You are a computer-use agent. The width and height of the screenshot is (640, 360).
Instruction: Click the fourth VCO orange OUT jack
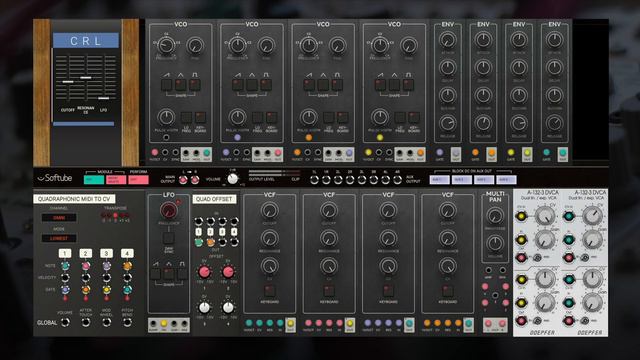(x=420, y=153)
